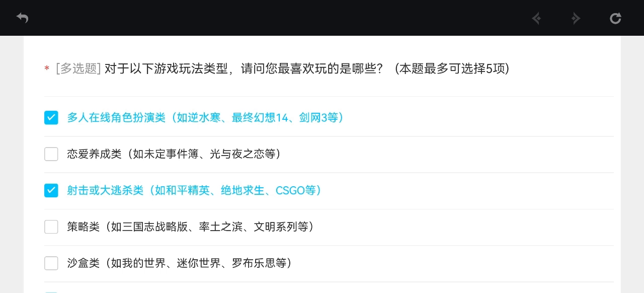The width and height of the screenshot is (644, 293).
Task: Reload the survey with the refresh icon
Action: [615, 19]
